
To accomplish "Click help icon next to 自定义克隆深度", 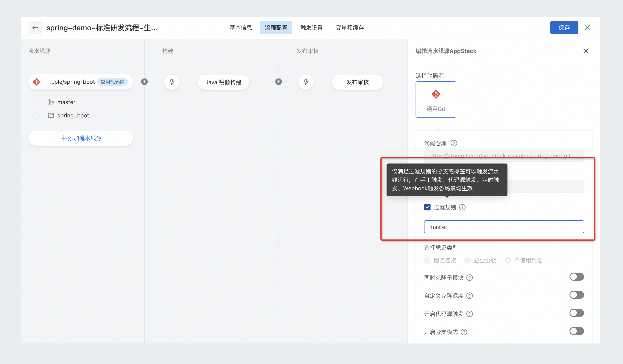I will [470, 296].
